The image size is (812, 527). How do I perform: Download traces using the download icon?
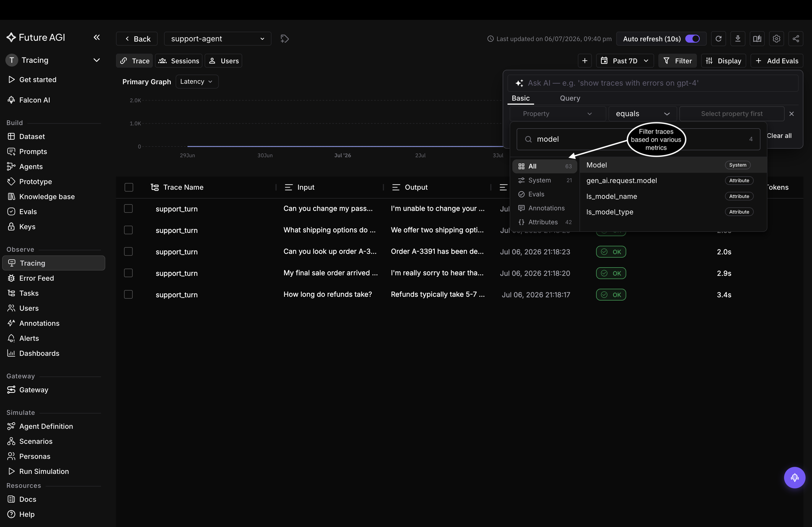tap(738, 39)
